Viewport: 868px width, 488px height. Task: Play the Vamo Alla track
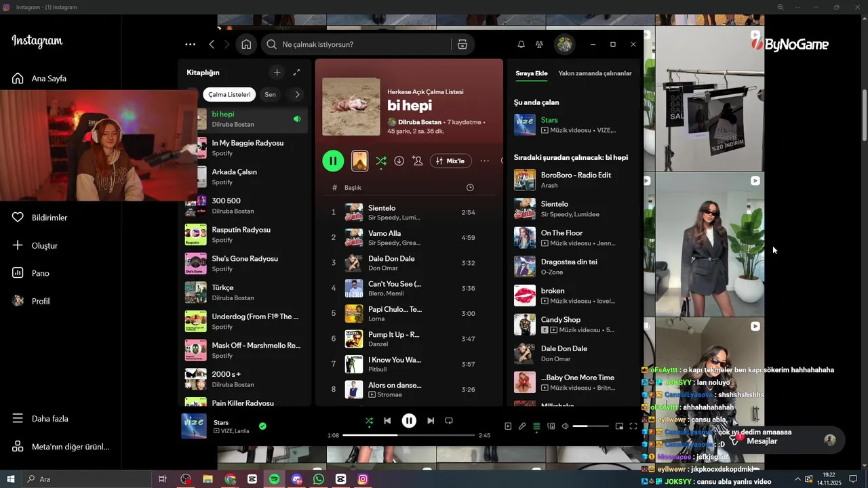tap(410, 237)
